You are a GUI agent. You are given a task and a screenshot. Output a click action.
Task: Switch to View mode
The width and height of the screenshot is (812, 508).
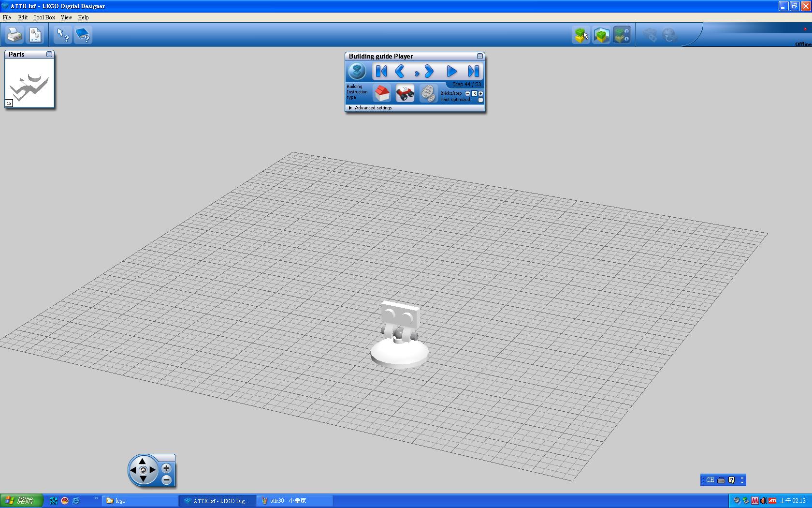601,35
